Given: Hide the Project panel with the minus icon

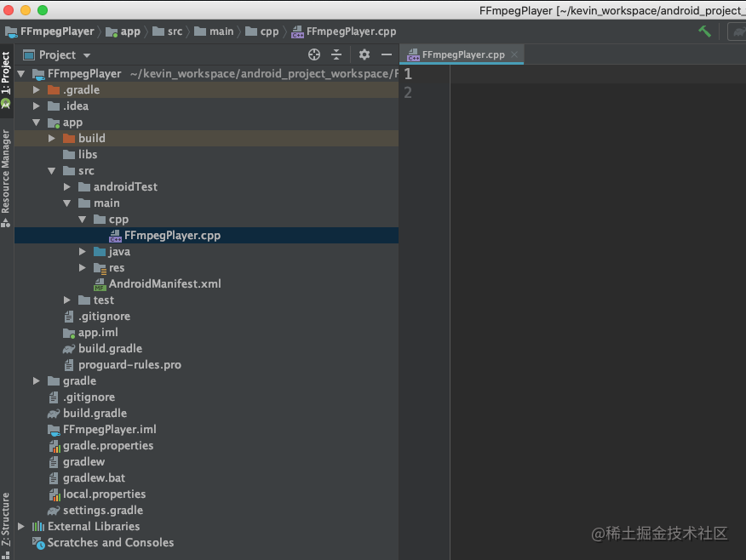Looking at the screenshot, I should coord(387,54).
